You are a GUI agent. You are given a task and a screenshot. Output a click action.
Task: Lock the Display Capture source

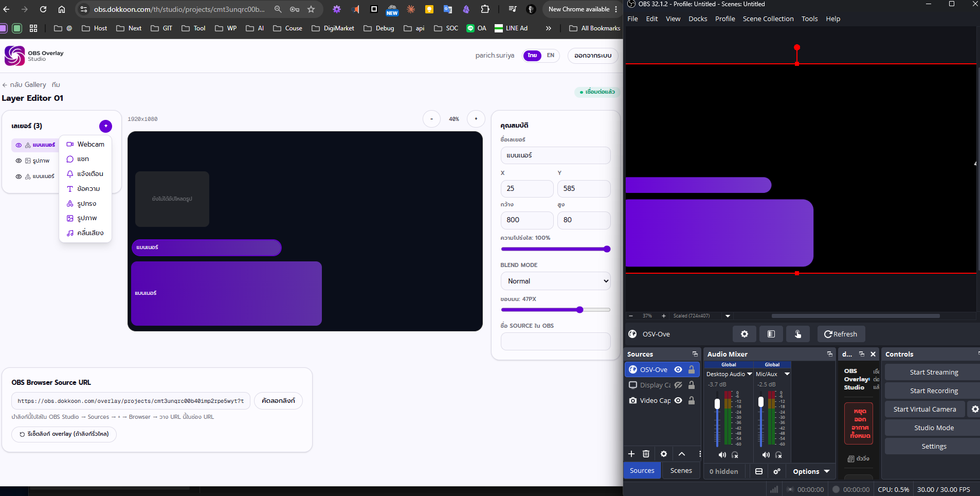(692, 385)
